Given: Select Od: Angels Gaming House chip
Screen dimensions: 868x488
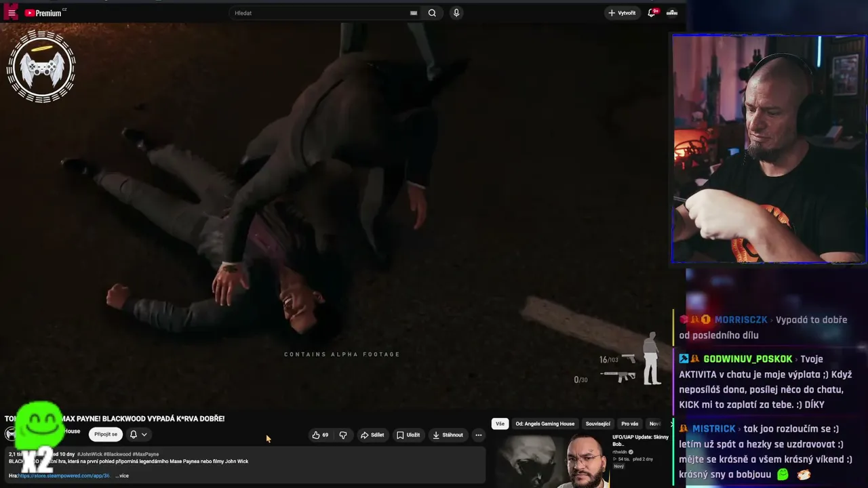Looking at the screenshot, I should click(x=545, y=424).
